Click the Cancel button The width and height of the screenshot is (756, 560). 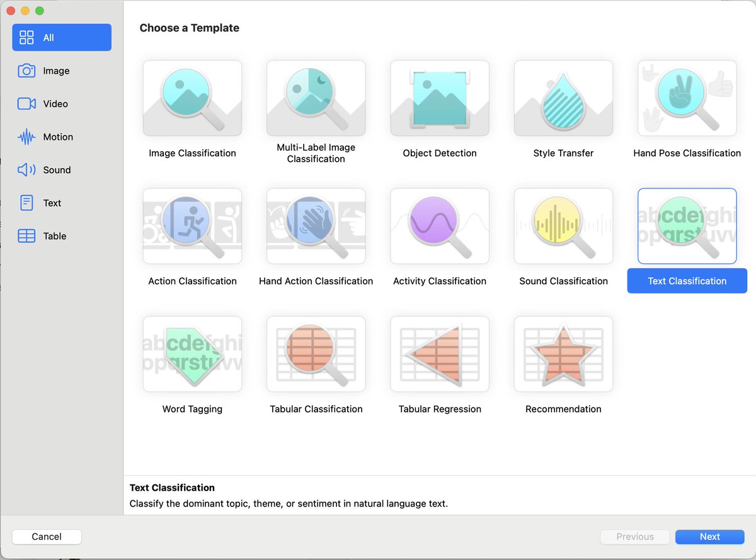(47, 537)
